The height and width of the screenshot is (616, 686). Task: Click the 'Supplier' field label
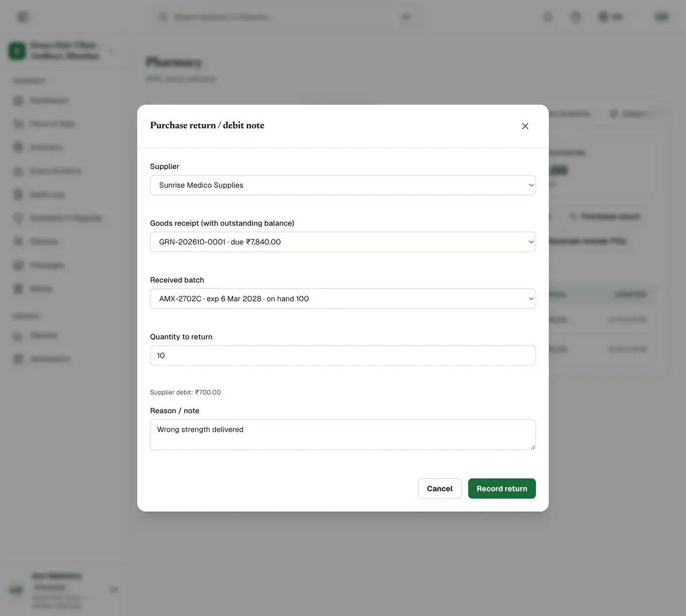165,166
